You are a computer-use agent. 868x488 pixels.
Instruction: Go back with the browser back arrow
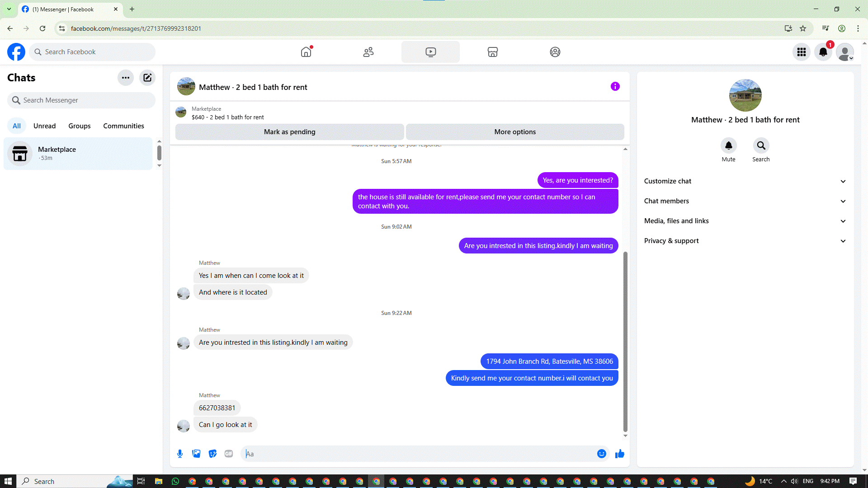(10, 28)
